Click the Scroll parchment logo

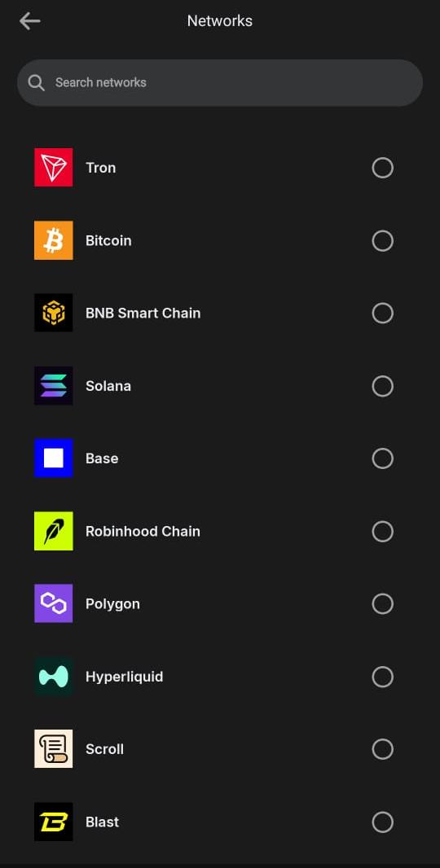point(53,748)
